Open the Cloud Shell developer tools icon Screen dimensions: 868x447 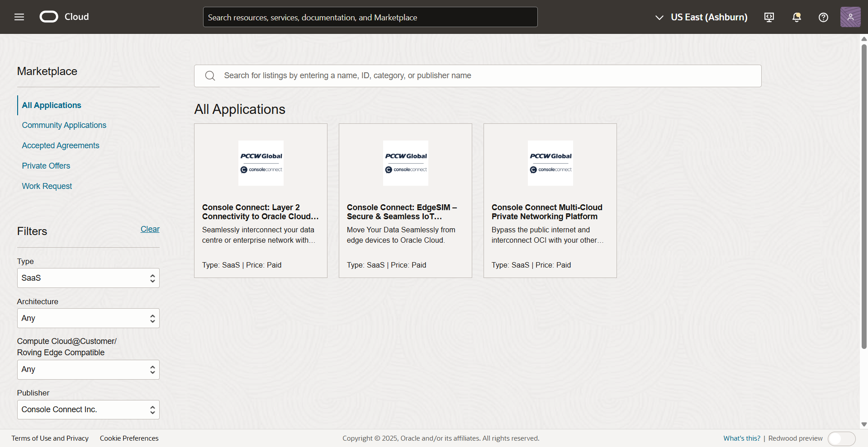pyautogui.click(x=769, y=17)
